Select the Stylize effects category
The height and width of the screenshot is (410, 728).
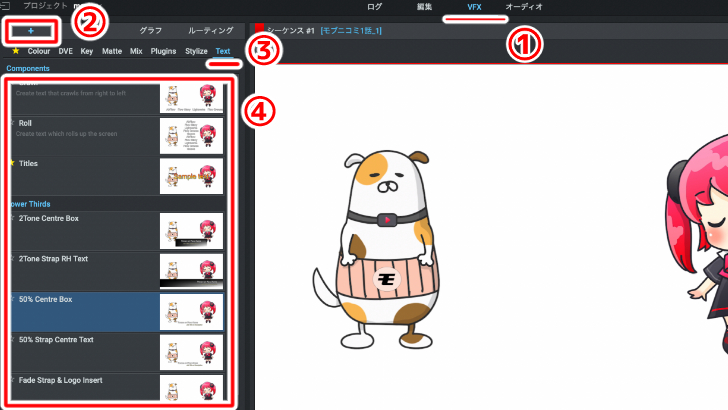[196, 51]
